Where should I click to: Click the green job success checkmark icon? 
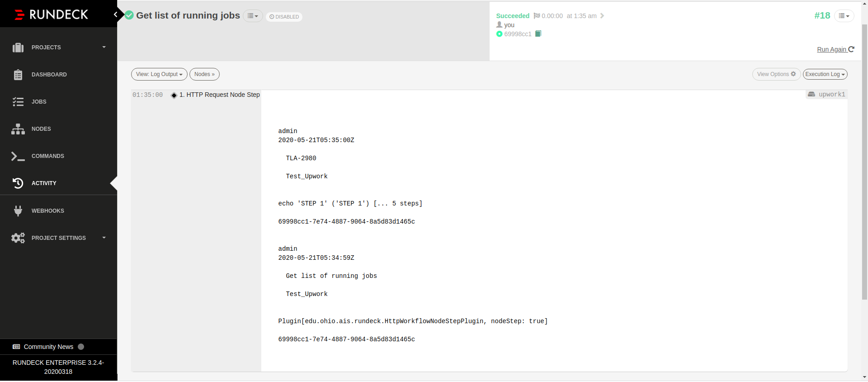[129, 15]
